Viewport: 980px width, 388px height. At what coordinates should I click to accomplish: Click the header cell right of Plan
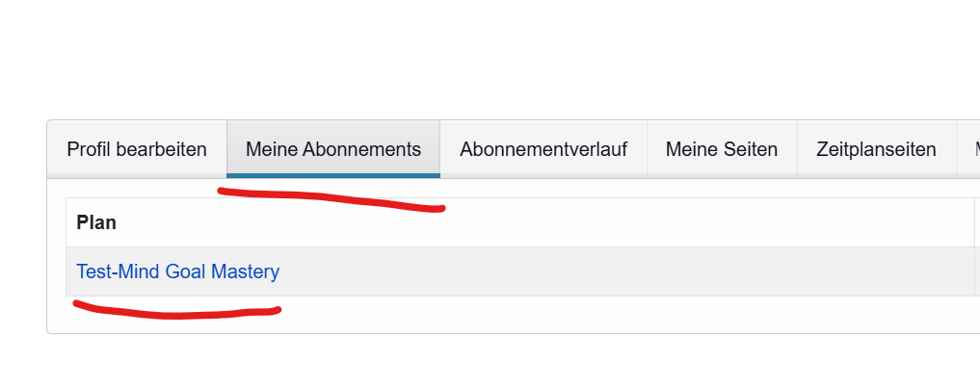(977, 222)
